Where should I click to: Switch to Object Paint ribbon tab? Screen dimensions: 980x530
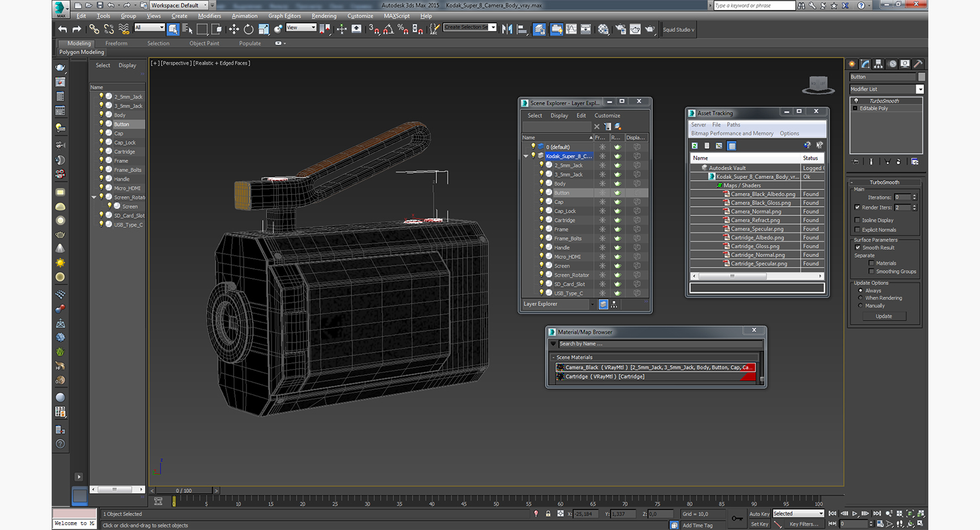(x=204, y=43)
